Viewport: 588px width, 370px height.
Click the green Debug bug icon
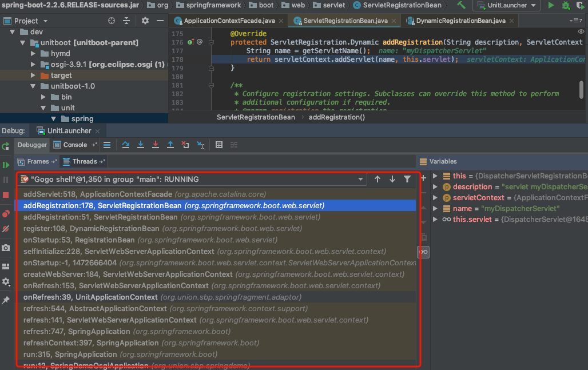click(566, 5)
